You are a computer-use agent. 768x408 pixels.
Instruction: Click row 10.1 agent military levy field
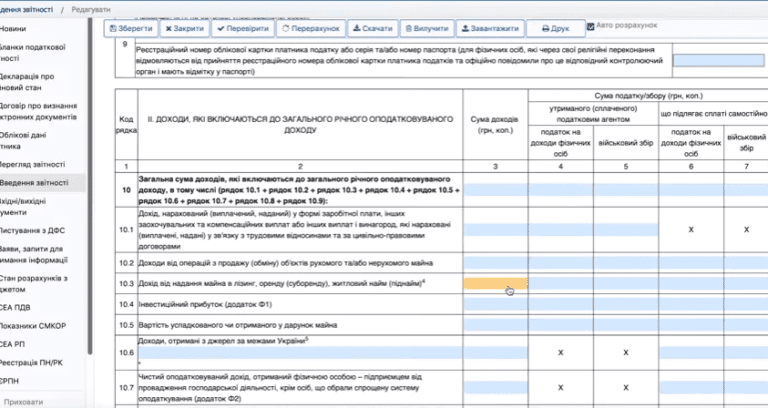626,230
